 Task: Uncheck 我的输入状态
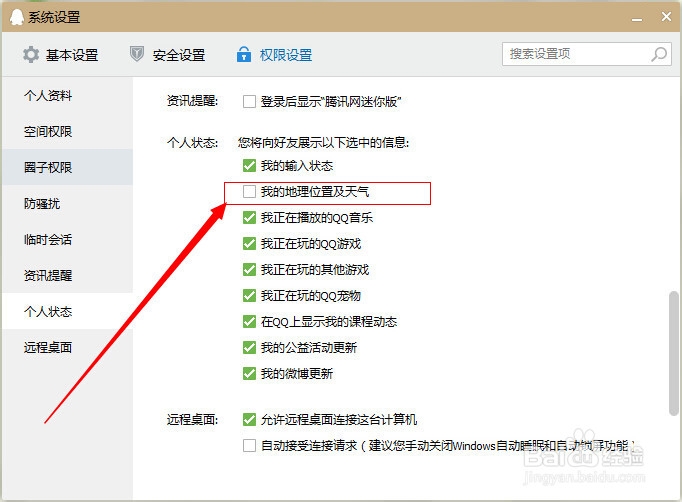pyautogui.click(x=249, y=166)
